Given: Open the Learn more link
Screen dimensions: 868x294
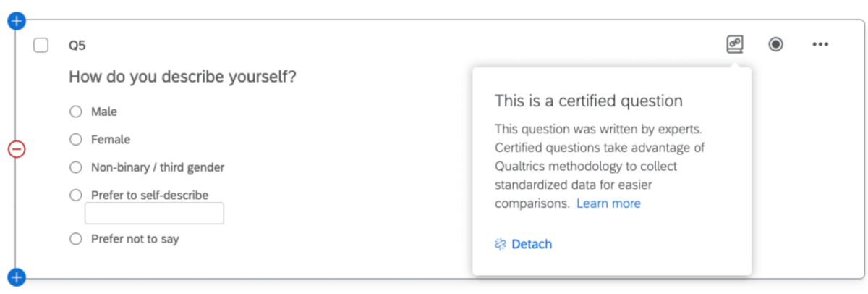Looking at the screenshot, I should point(608,203).
